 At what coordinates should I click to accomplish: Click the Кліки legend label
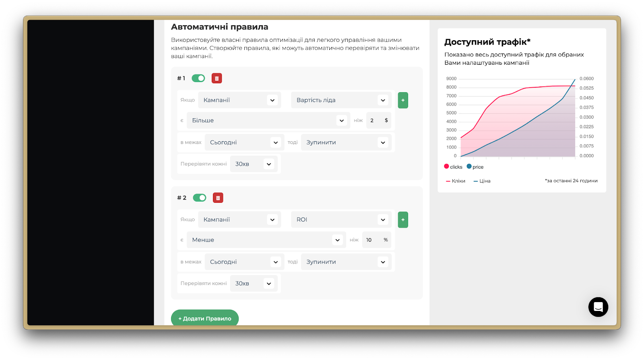click(456, 181)
